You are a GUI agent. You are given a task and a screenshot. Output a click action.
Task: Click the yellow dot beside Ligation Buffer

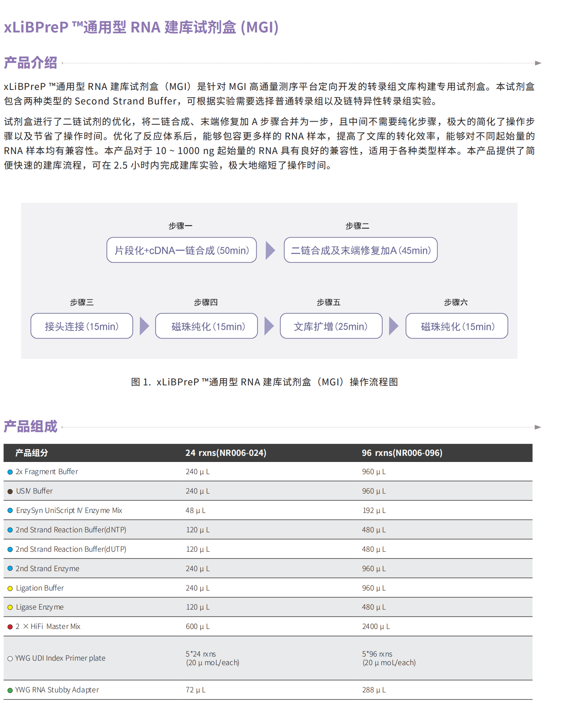(10, 588)
